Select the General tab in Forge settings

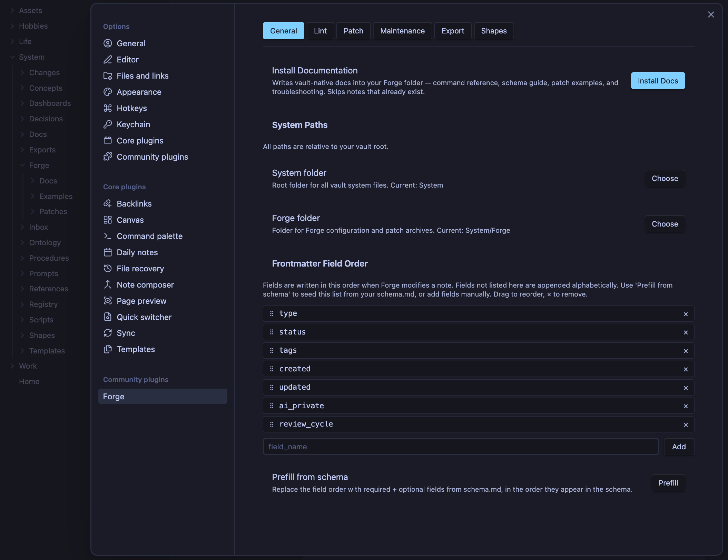pyautogui.click(x=283, y=31)
